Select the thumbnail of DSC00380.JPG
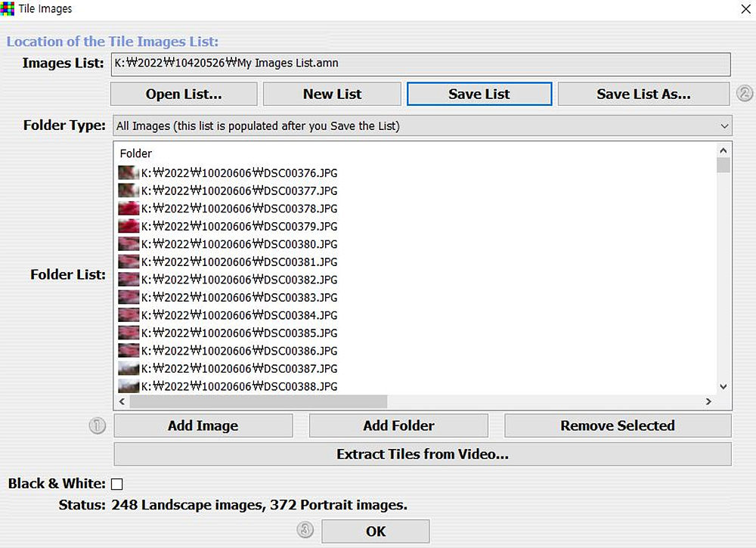This screenshot has height=548, width=756. tap(129, 244)
